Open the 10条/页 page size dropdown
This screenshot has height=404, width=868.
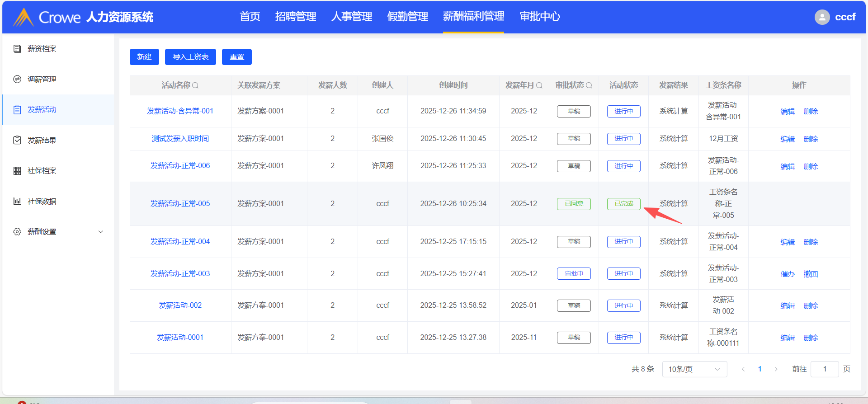694,369
